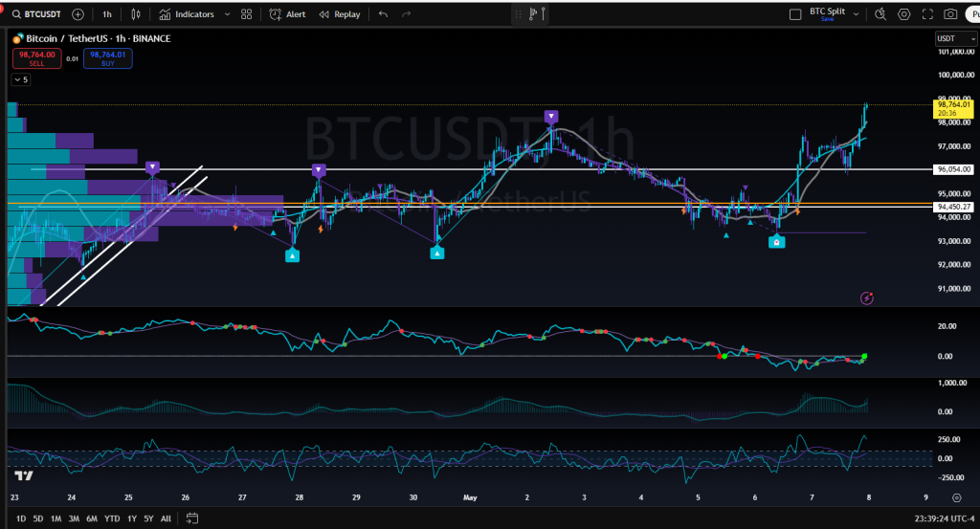This screenshot has width=980, height=529.
Task: Open the go to date calendar icon
Action: 191,518
